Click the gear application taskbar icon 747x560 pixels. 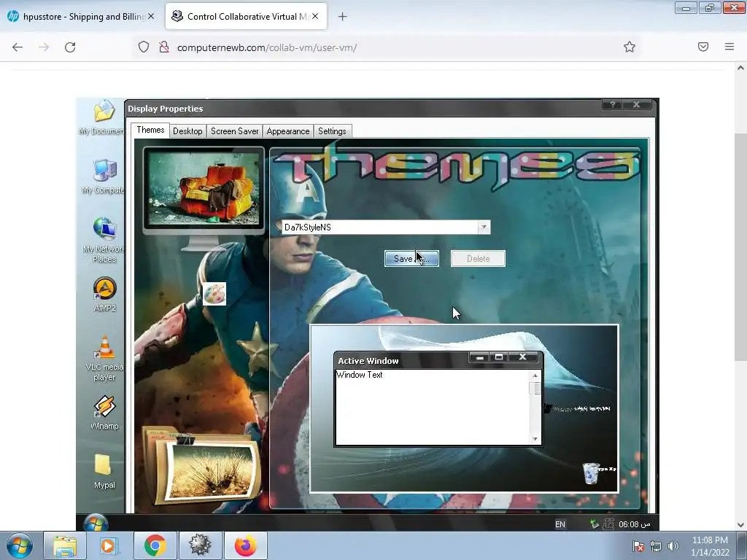click(200, 545)
